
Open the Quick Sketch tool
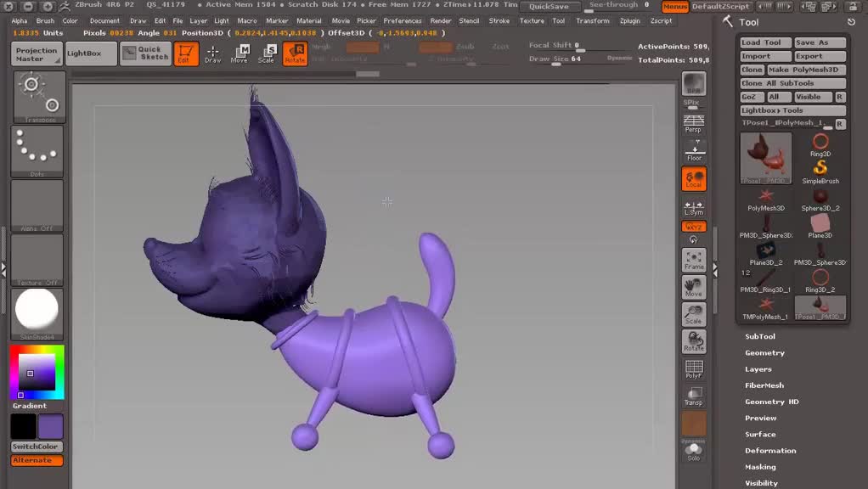coord(146,53)
